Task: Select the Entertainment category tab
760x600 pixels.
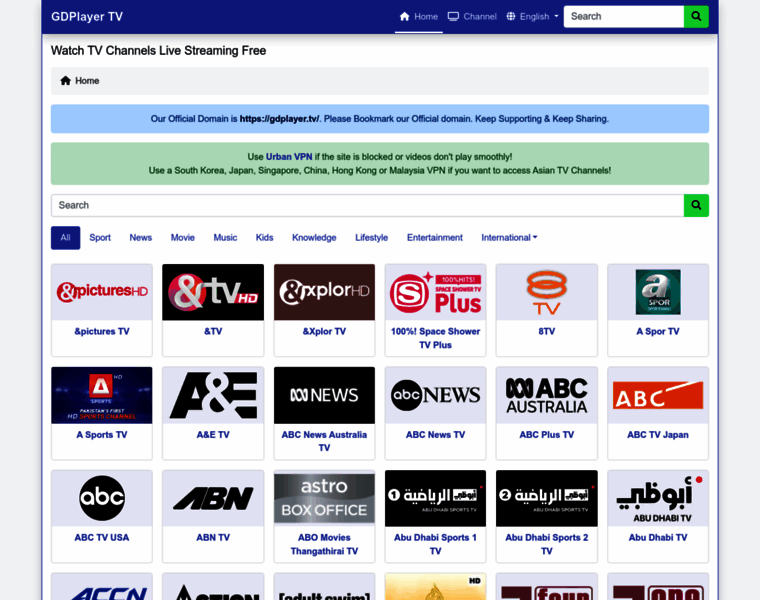Action: pos(435,237)
